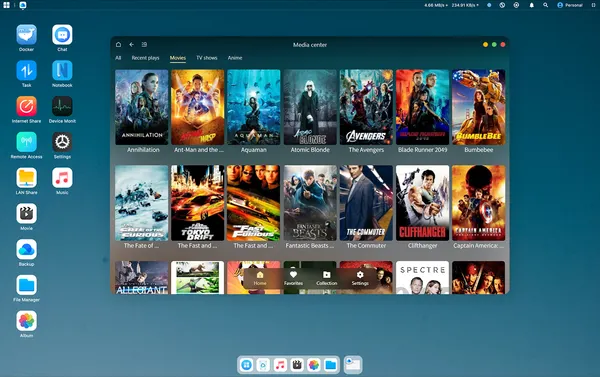This screenshot has height=377, width=600.
Task: Open the Device Monit desktop icon
Action: click(x=62, y=106)
